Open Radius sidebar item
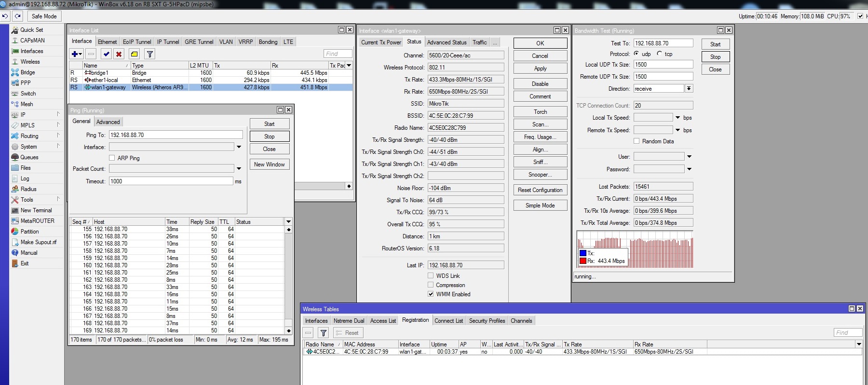Image resolution: width=868 pixels, height=385 pixels. 28,189
